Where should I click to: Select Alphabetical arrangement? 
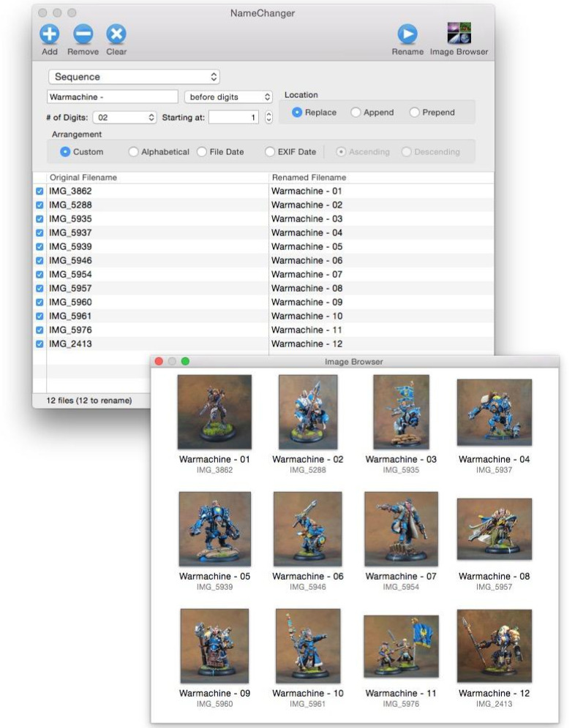click(133, 152)
